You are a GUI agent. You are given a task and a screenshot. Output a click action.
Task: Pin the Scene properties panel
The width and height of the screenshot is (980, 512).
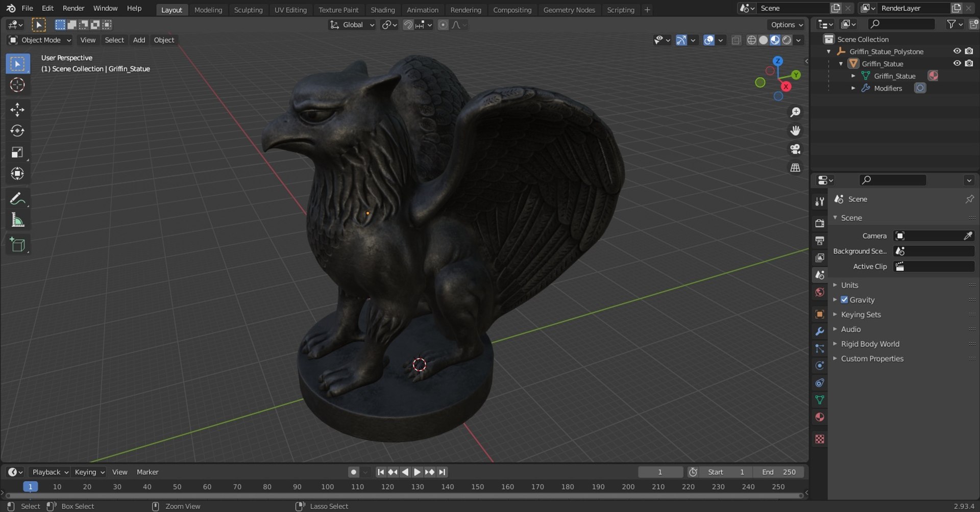click(x=969, y=199)
